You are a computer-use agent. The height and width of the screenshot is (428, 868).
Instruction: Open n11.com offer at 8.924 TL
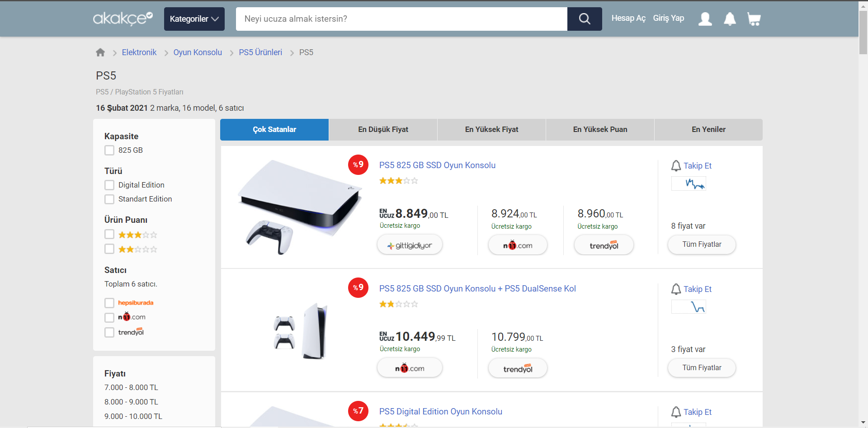click(x=518, y=245)
